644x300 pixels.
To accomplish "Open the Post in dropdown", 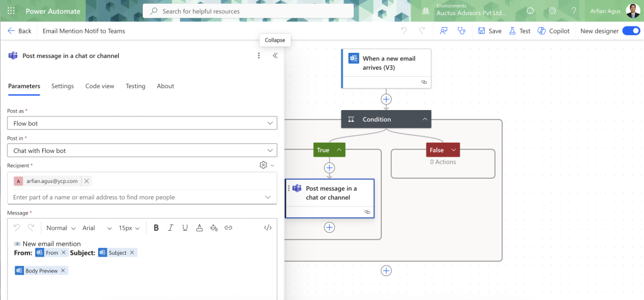I will point(142,150).
